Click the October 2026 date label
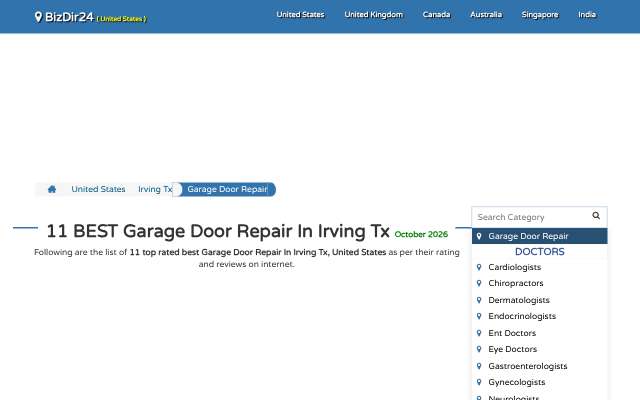 click(x=421, y=234)
